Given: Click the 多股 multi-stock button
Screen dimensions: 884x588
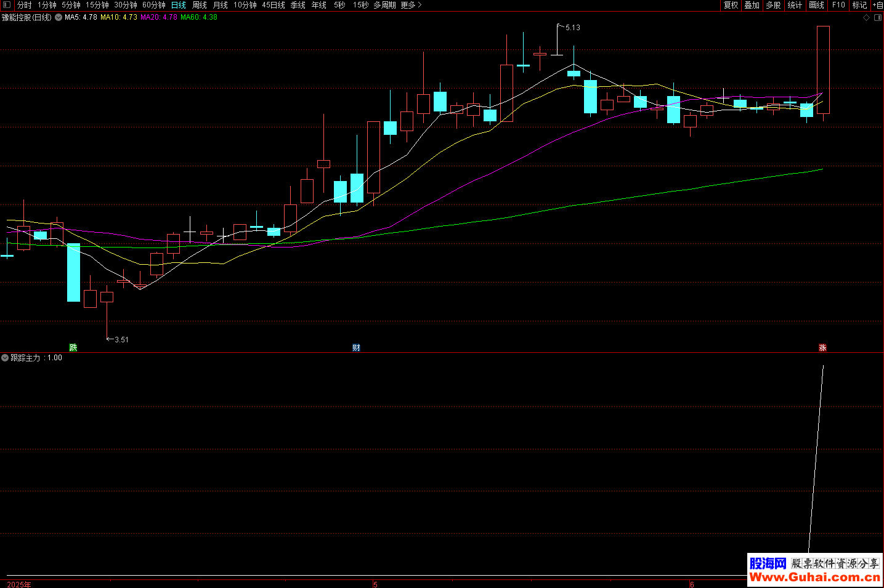Looking at the screenshot, I should point(774,5).
